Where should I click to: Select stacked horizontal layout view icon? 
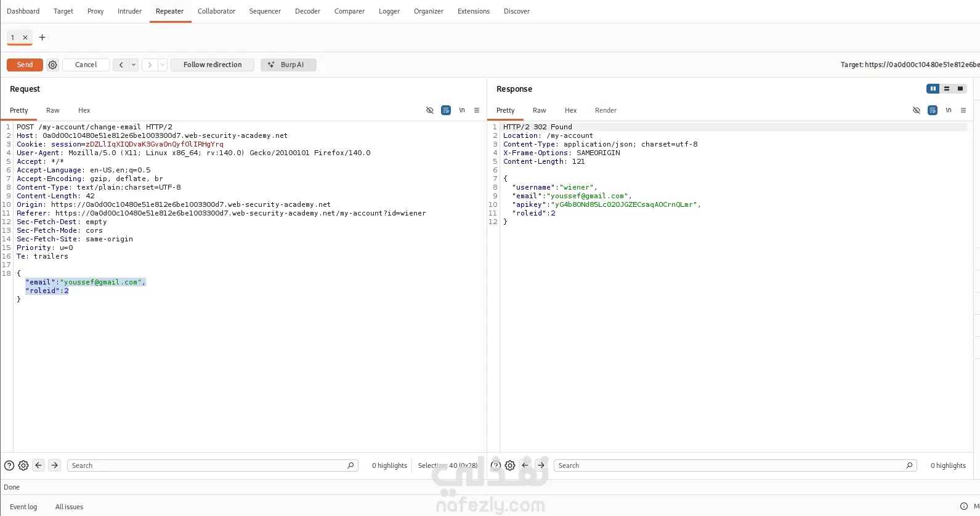[947, 89]
